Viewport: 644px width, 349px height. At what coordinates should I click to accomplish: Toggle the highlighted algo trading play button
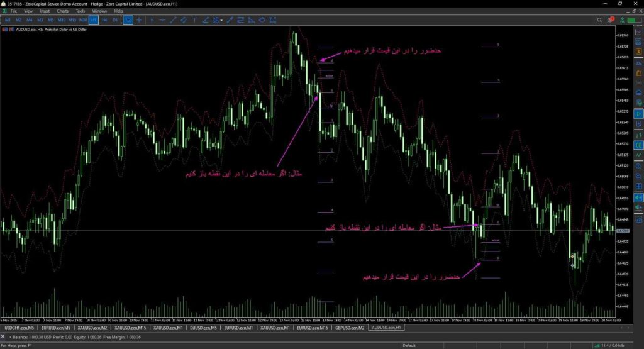coord(638,114)
